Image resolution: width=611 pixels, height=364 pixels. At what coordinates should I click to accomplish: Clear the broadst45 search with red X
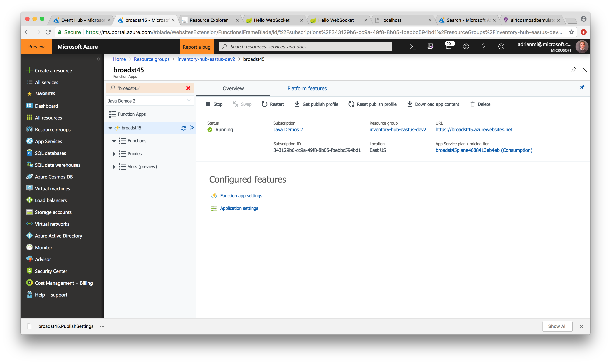click(x=188, y=88)
